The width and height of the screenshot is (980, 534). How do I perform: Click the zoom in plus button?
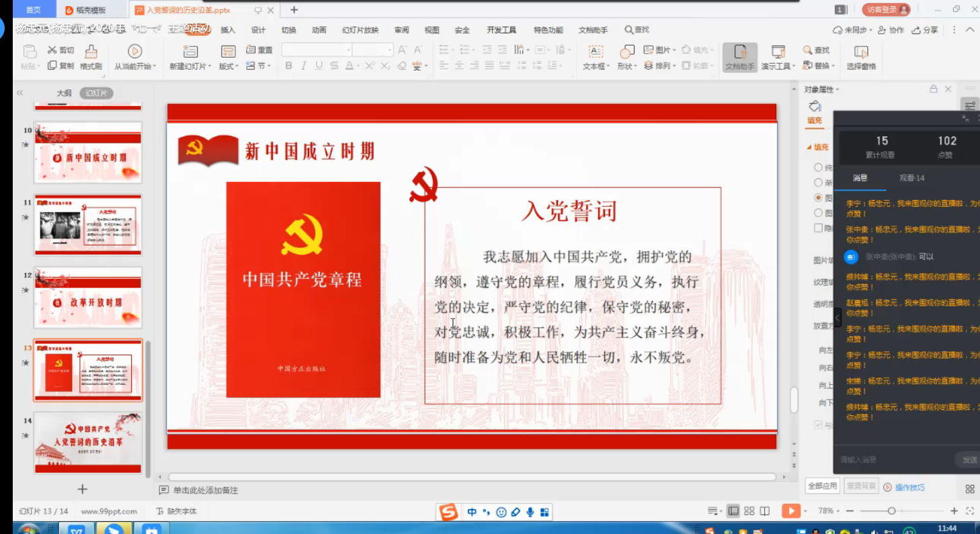point(954,511)
